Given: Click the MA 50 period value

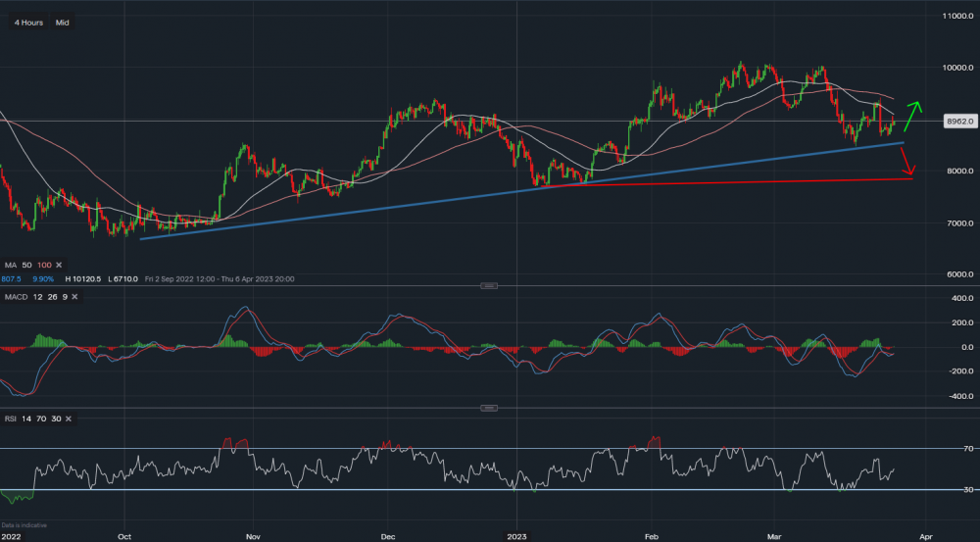Looking at the screenshot, I should (27, 266).
